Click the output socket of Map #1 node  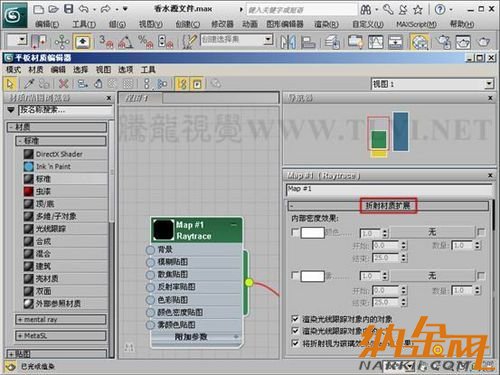[249, 282]
